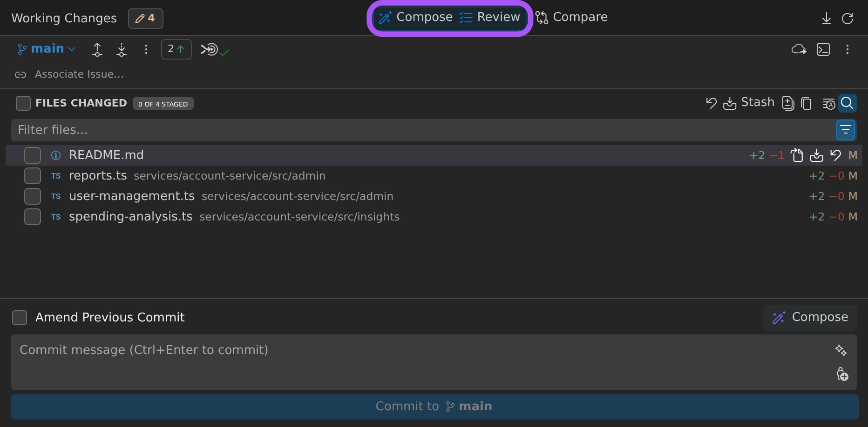Open the Compare tab
Image resolution: width=868 pixels, height=427 pixels.
tap(571, 18)
